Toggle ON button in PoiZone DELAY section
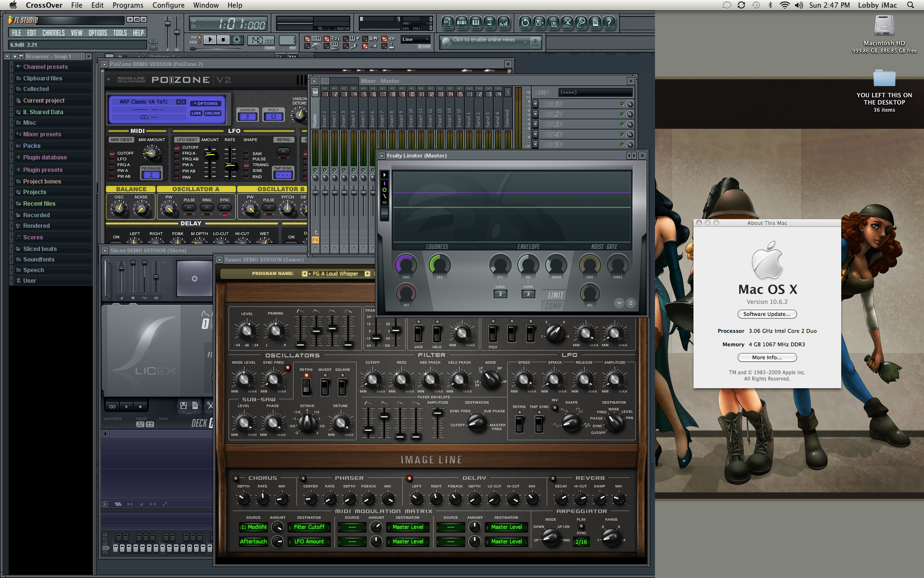This screenshot has height=578, width=924. tap(115, 241)
